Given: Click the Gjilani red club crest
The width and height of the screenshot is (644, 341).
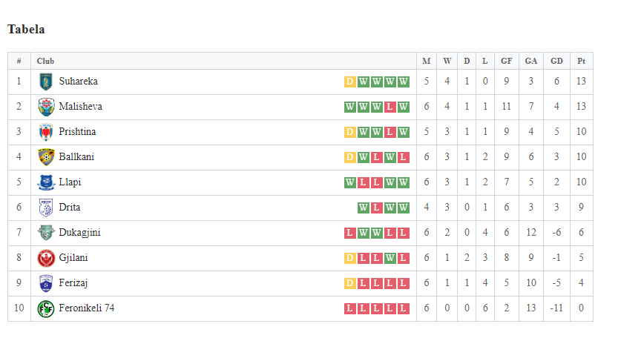Looking at the screenshot, I should 46,259.
